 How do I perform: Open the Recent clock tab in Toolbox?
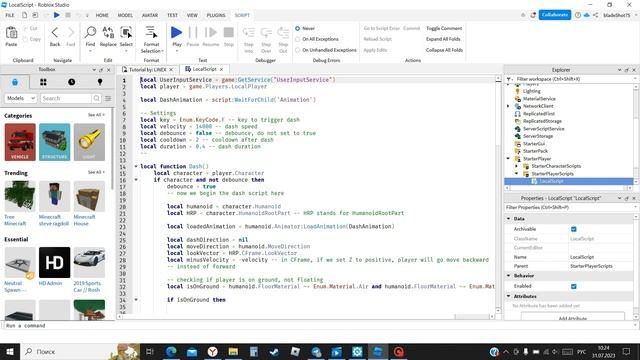[x=71, y=82]
